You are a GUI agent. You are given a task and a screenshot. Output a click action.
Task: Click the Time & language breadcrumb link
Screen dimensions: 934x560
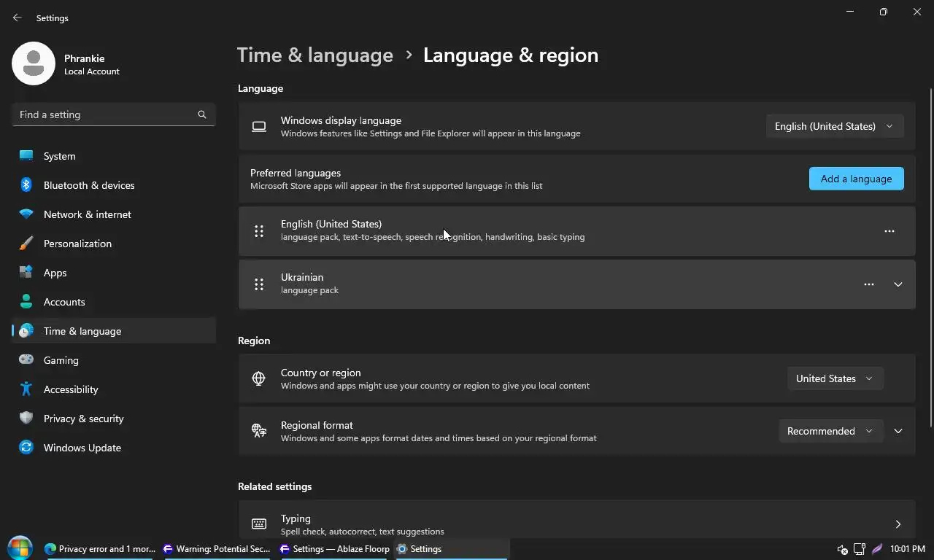pyautogui.click(x=315, y=55)
